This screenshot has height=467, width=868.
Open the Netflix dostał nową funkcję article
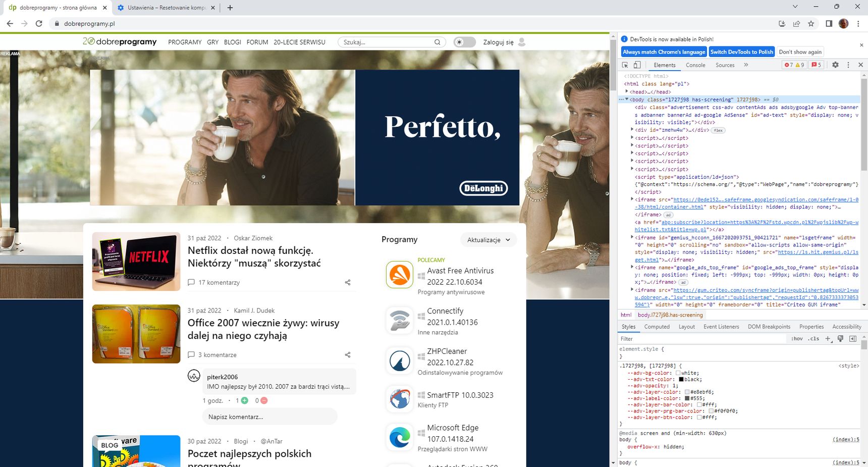click(254, 256)
